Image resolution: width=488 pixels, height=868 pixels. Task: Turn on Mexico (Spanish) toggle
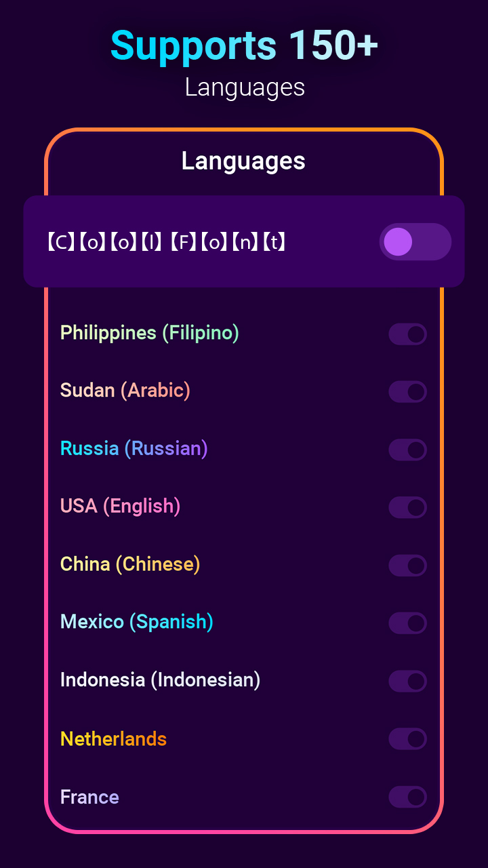pyautogui.click(x=407, y=623)
